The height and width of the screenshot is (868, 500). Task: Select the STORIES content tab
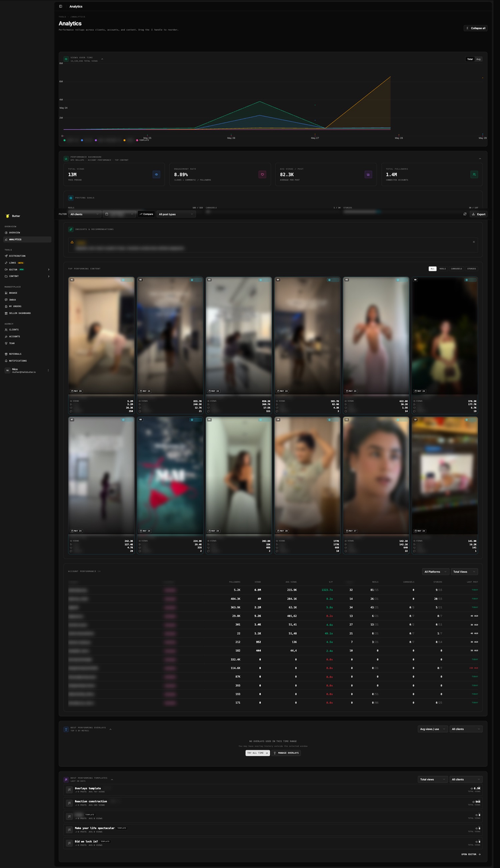471,269
